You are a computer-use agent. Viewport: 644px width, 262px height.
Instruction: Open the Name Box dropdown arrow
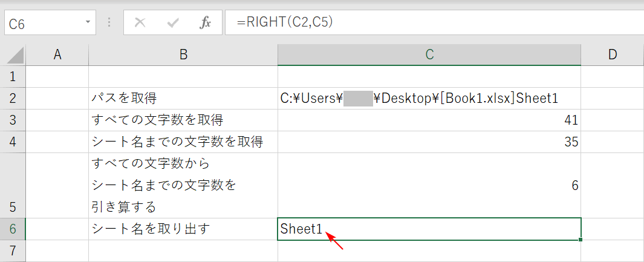[x=88, y=23]
